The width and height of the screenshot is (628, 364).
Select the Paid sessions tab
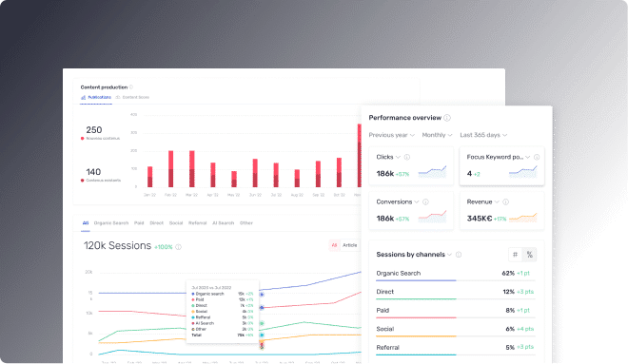[x=139, y=223]
